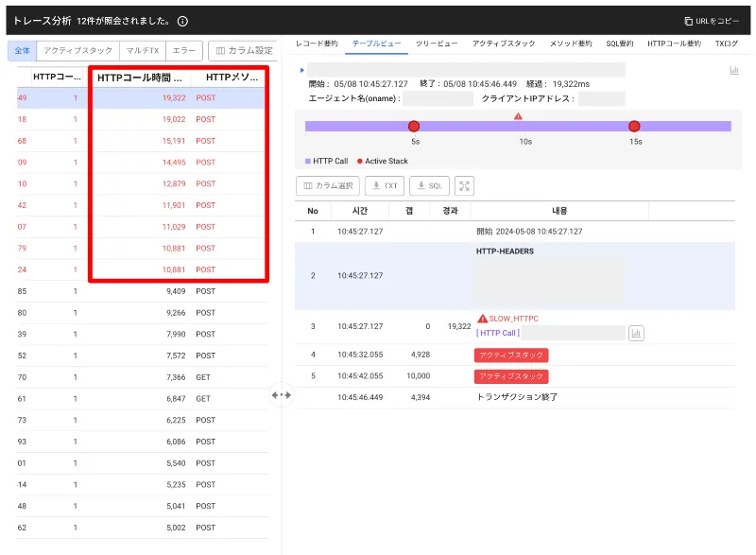Select the GET row with time 6,847

tap(143, 399)
